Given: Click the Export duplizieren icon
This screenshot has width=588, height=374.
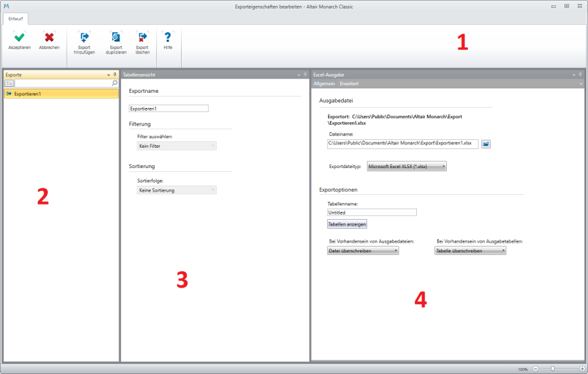Looking at the screenshot, I should [x=116, y=37].
